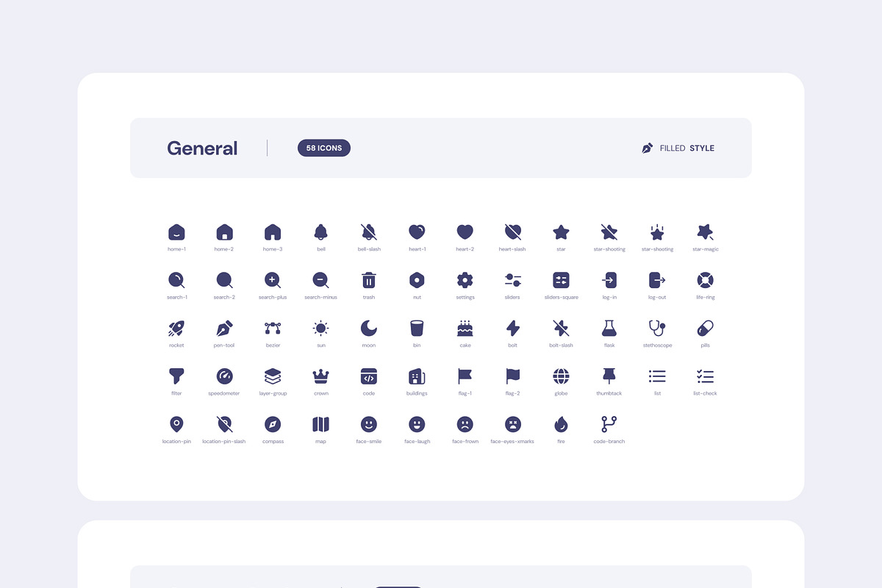Choose the heart-1 icon
Image resolution: width=882 pixels, height=588 pixels.
pyautogui.click(x=417, y=232)
